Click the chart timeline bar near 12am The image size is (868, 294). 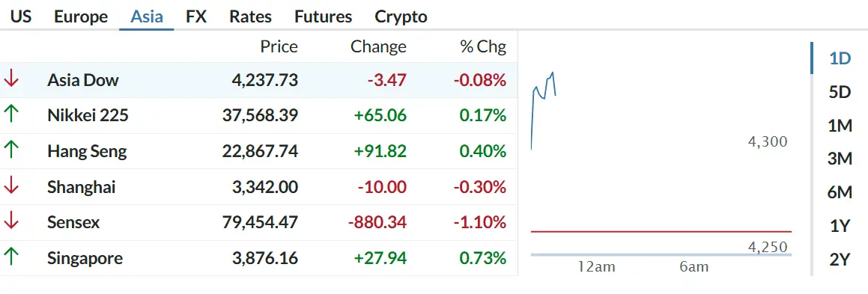pos(597,255)
